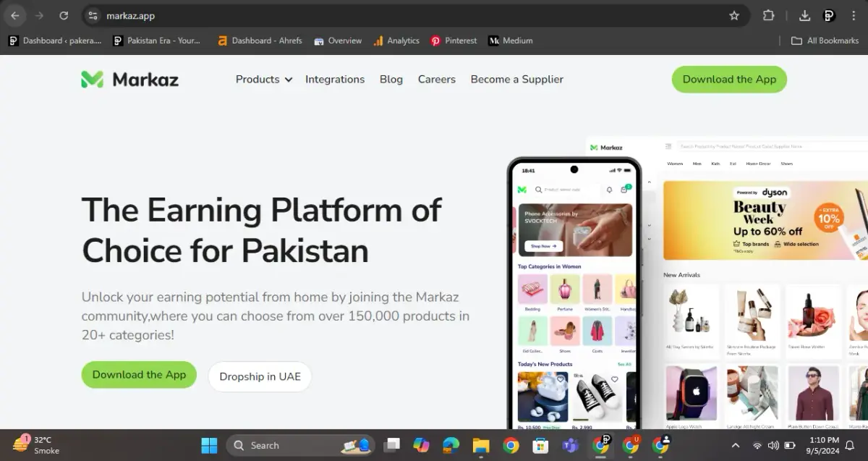Launch Copilot from the taskbar

point(421,445)
